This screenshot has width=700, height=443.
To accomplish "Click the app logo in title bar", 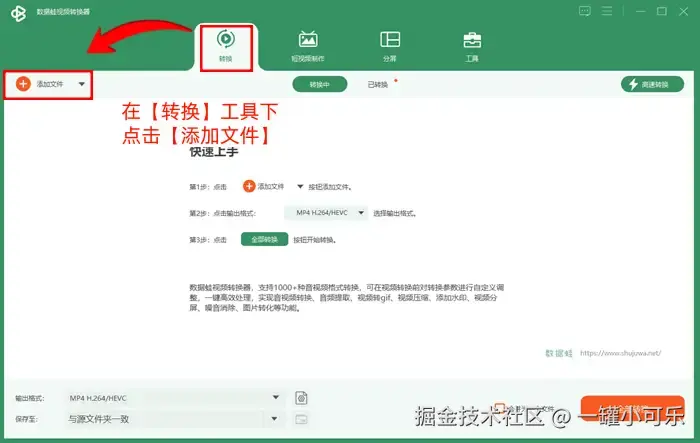I will [18, 13].
